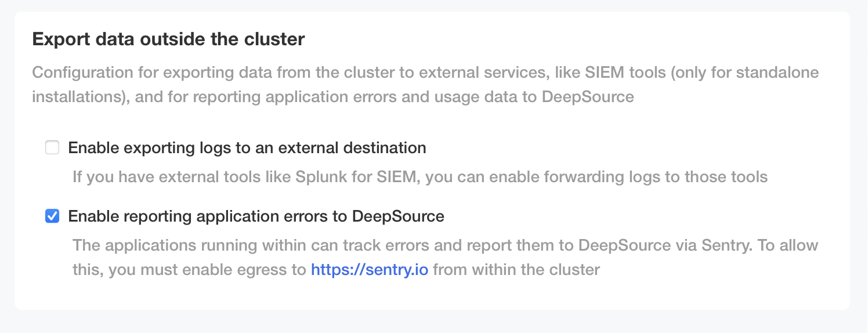The image size is (868, 333).
Task: Toggle the blue checked DeepSource error checkbox
Action: (52, 216)
